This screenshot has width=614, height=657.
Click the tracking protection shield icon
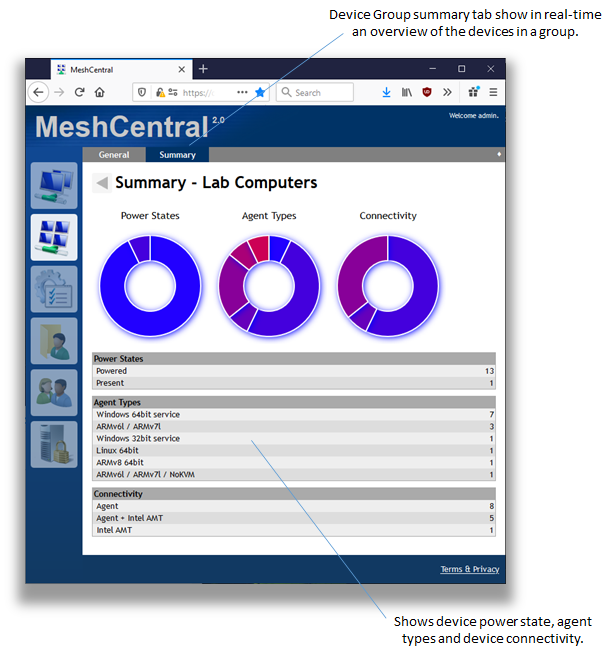click(x=142, y=92)
